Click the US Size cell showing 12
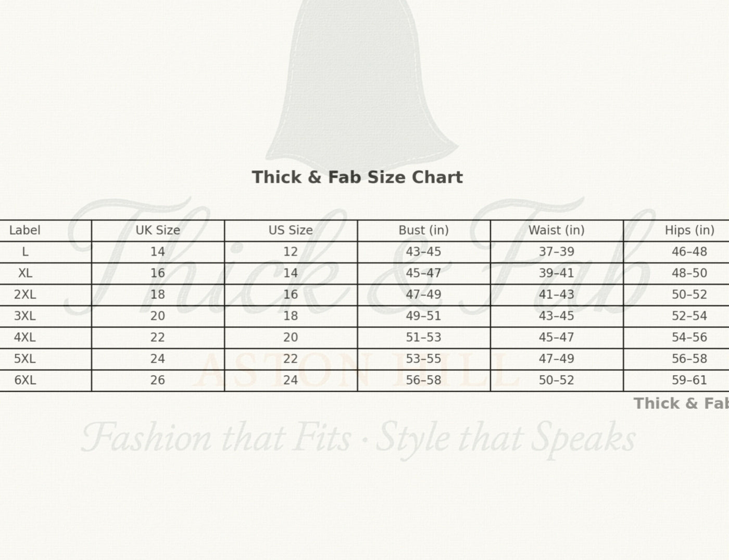 pos(291,252)
